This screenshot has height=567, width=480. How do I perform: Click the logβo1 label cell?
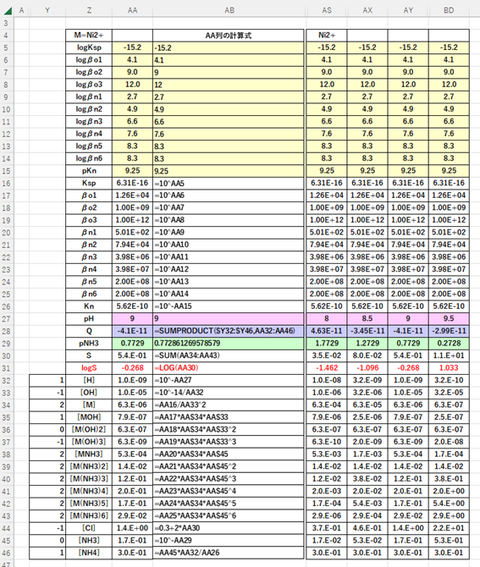coord(89,60)
